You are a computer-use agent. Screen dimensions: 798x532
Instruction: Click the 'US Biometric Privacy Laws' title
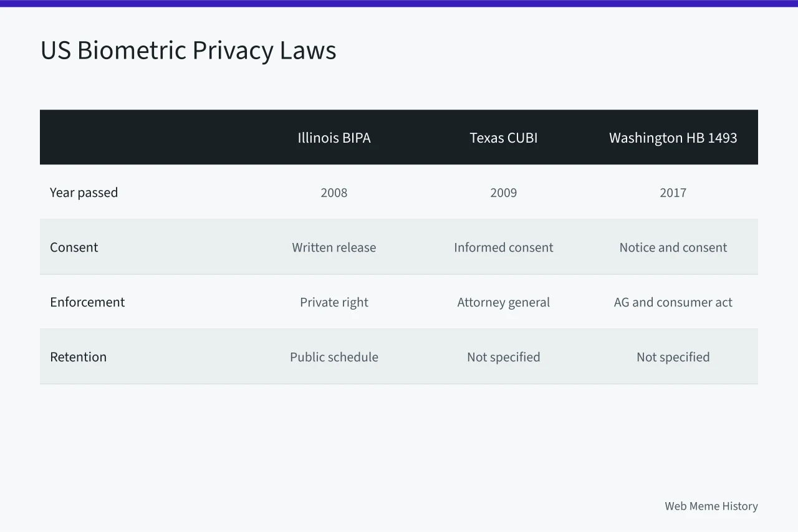[188, 50]
